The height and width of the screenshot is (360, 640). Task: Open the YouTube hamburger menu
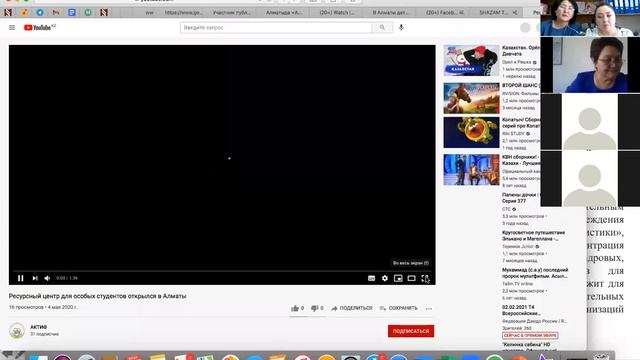[x=12, y=27]
